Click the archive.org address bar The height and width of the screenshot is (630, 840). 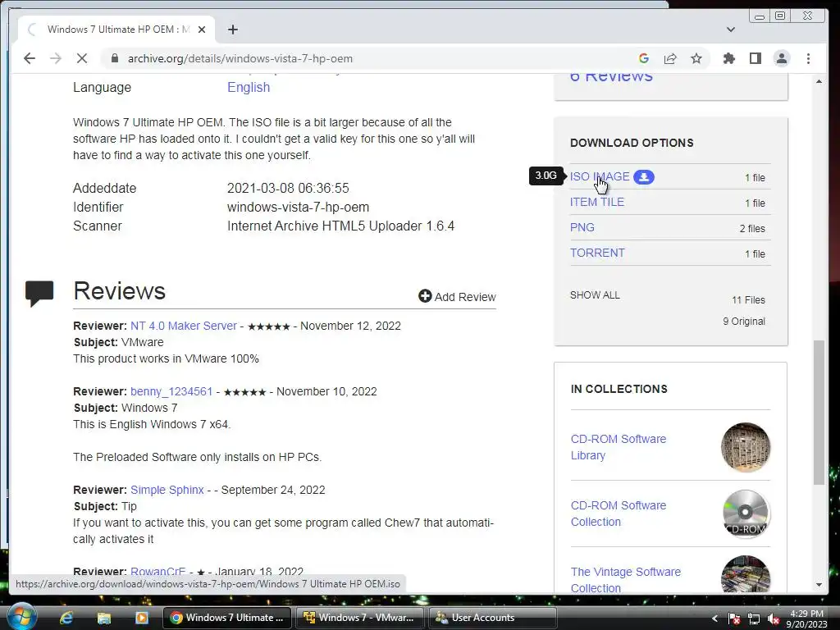point(370,58)
